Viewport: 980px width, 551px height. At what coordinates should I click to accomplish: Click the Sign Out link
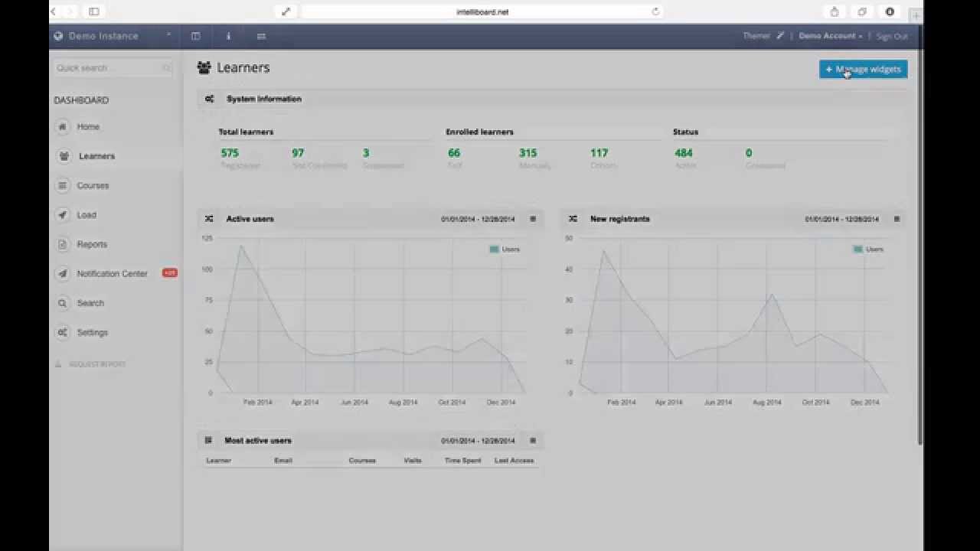(892, 36)
